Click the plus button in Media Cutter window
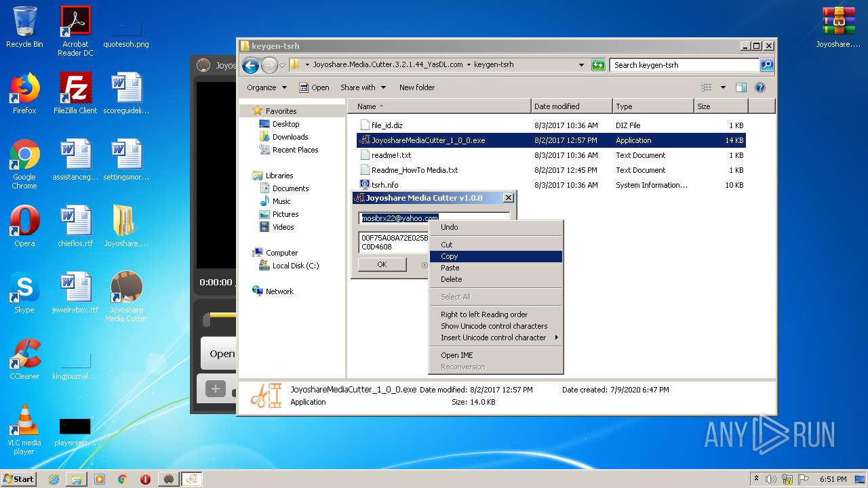The image size is (868, 488). point(216,389)
